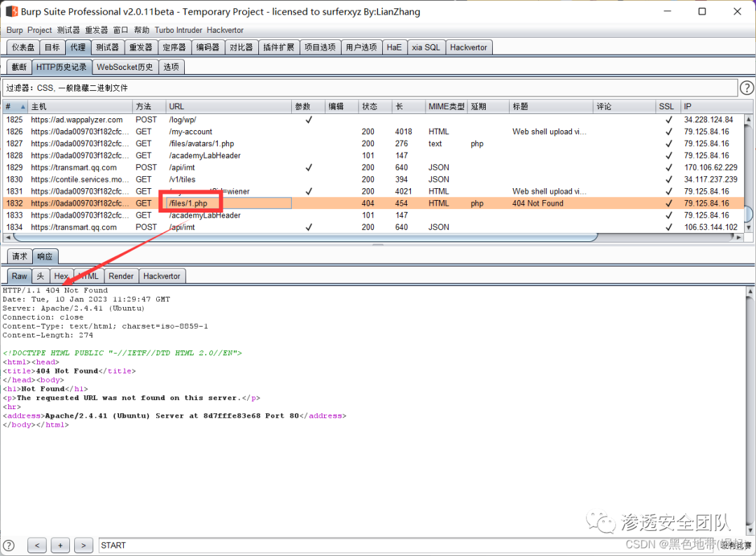Switch to the 仪表盘 tab

pyautogui.click(x=23, y=48)
